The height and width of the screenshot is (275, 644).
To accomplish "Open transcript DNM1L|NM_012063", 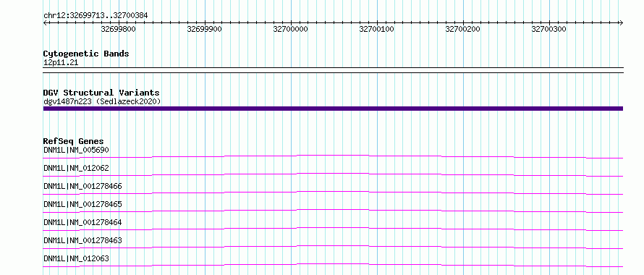I will pos(77,258).
